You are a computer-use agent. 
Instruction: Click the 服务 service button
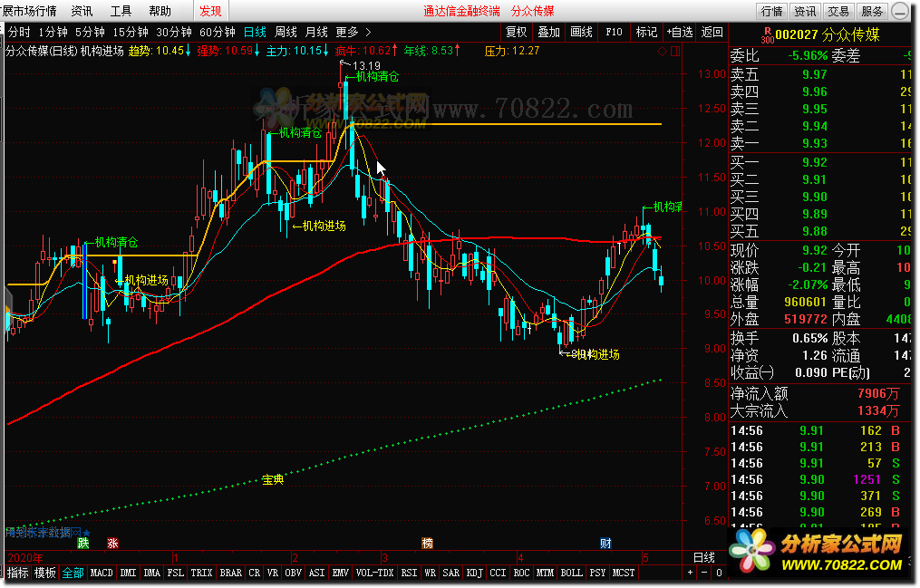pos(872,11)
